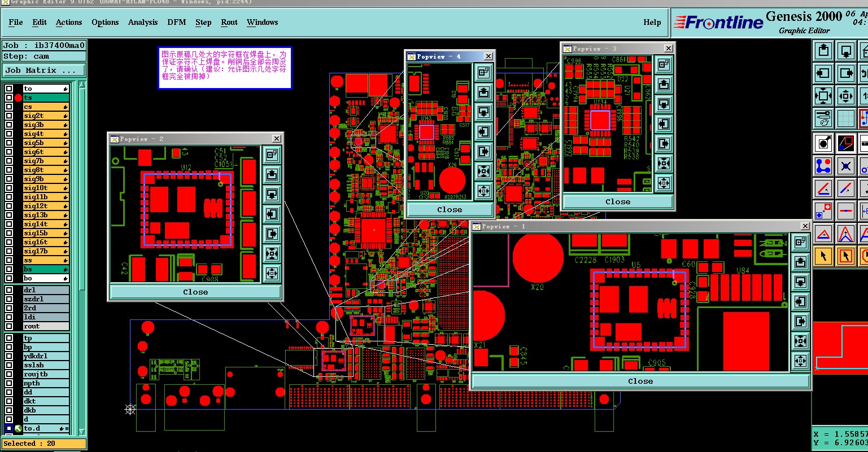This screenshot has height=452, width=868.
Task: Activate the zoom-area rectangle tool
Action: (846, 143)
